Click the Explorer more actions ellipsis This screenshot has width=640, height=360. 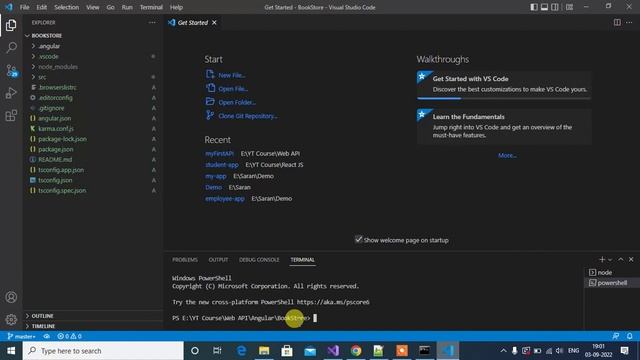tap(152, 22)
